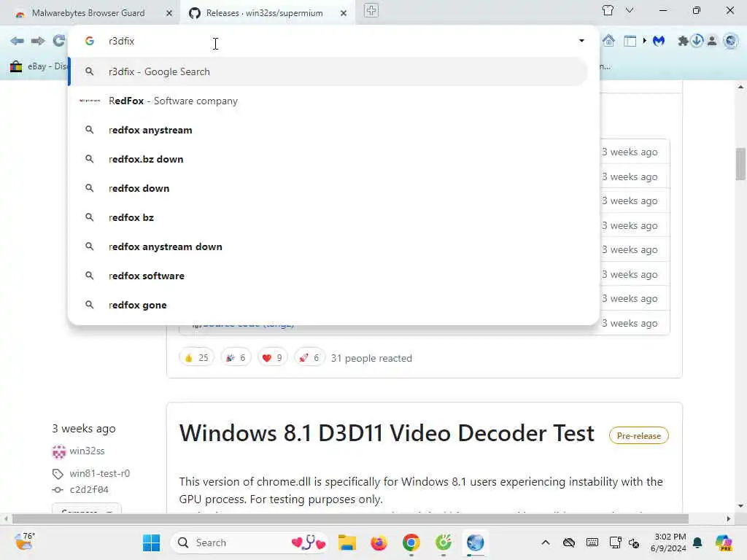Click the thumbs up reaction with 25
Image resolution: width=747 pixels, height=560 pixels.
pos(196,357)
